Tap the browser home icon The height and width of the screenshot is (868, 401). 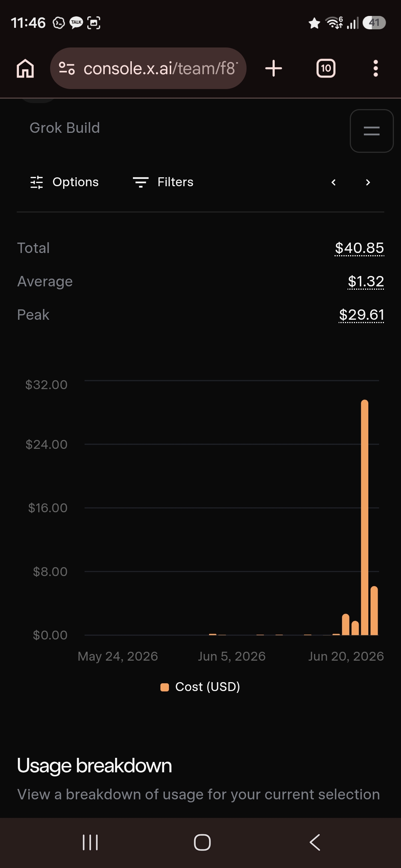pos(25,69)
